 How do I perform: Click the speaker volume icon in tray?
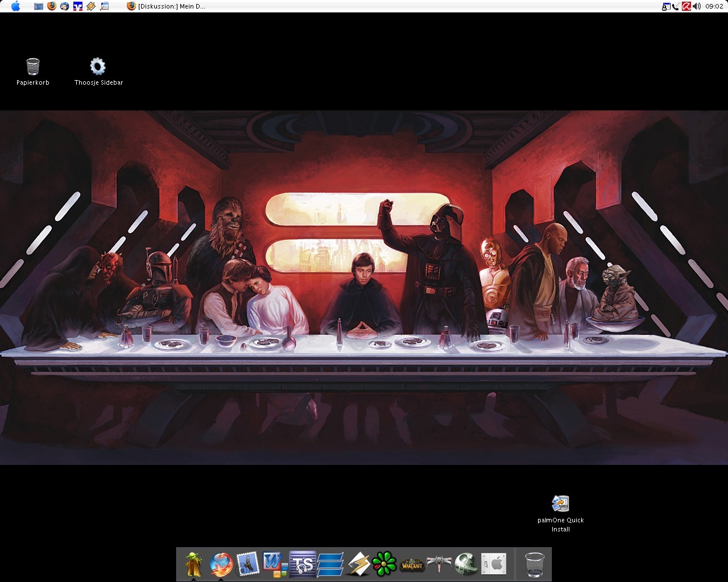[697, 6]
